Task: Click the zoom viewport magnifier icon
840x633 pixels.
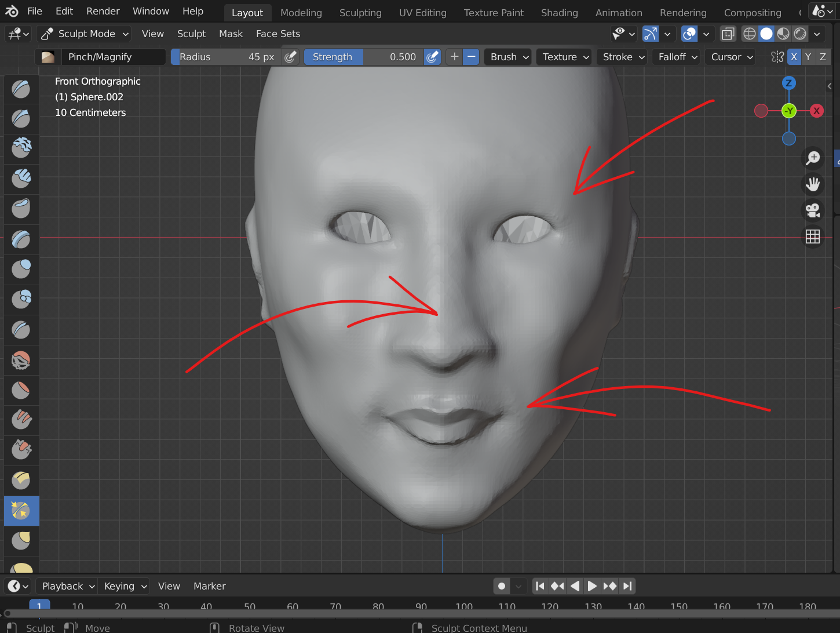Action: pyautogui.click(x=813, y=158)
